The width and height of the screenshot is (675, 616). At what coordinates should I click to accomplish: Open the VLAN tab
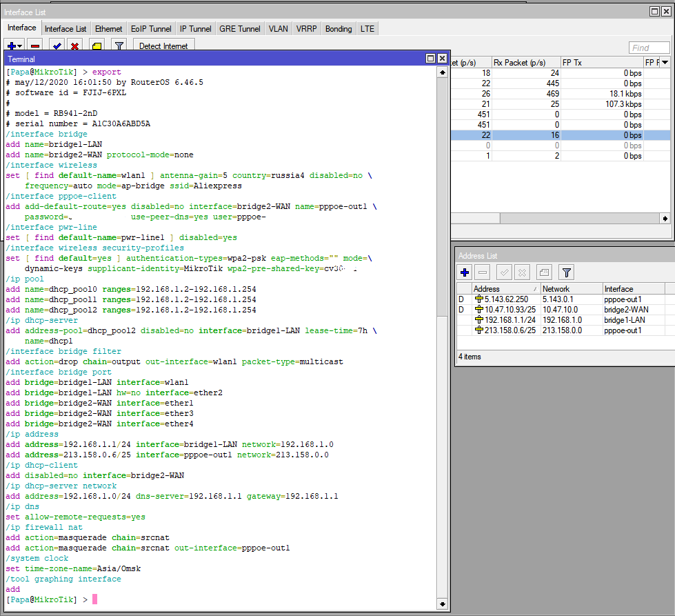tap(278, 29)
